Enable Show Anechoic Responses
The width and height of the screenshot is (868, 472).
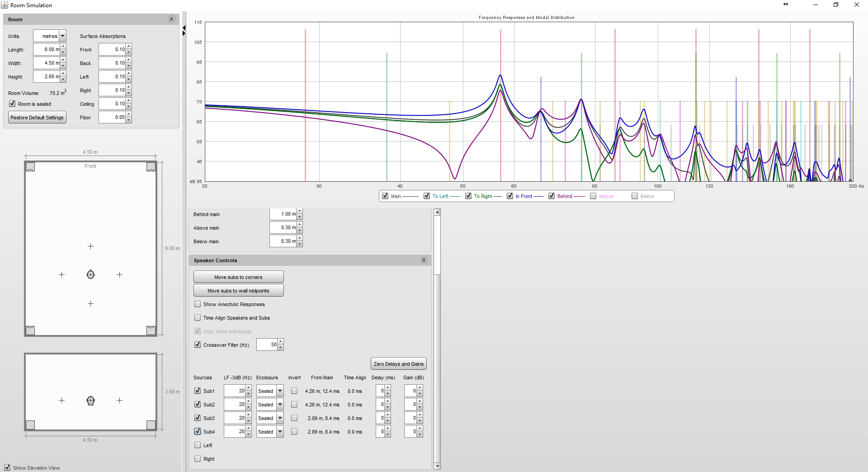[x=198, y=304]
